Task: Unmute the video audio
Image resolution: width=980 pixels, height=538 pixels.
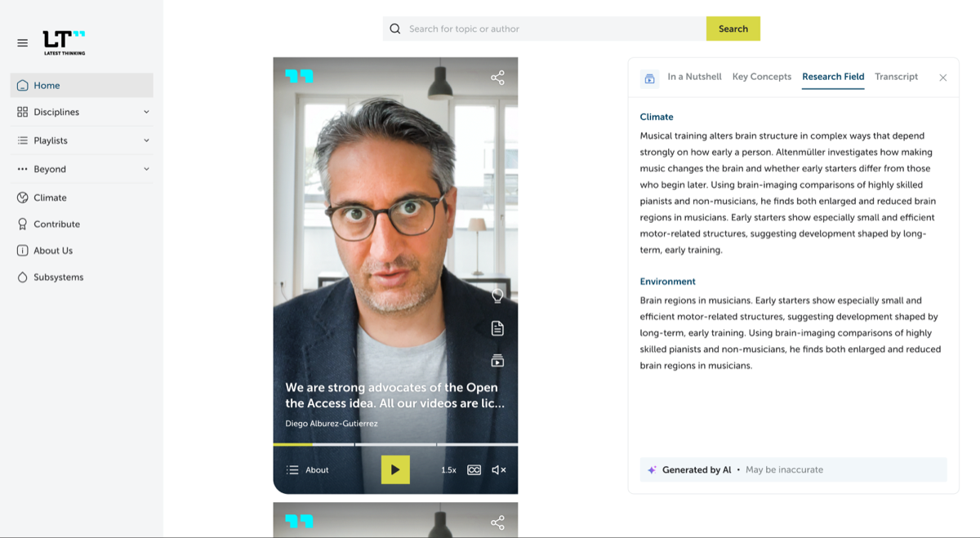Action: point(499,469)
